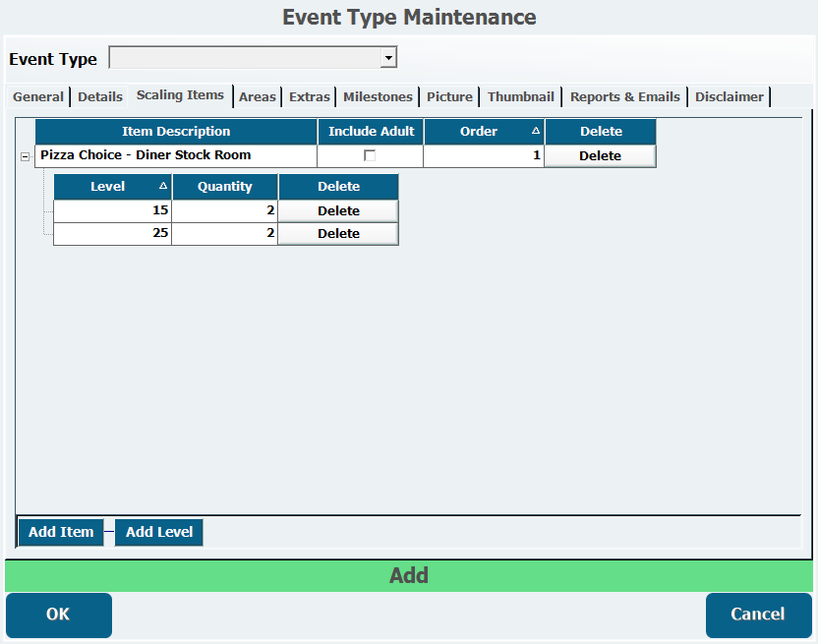Click the Add Level button

[x=159, y=532]
